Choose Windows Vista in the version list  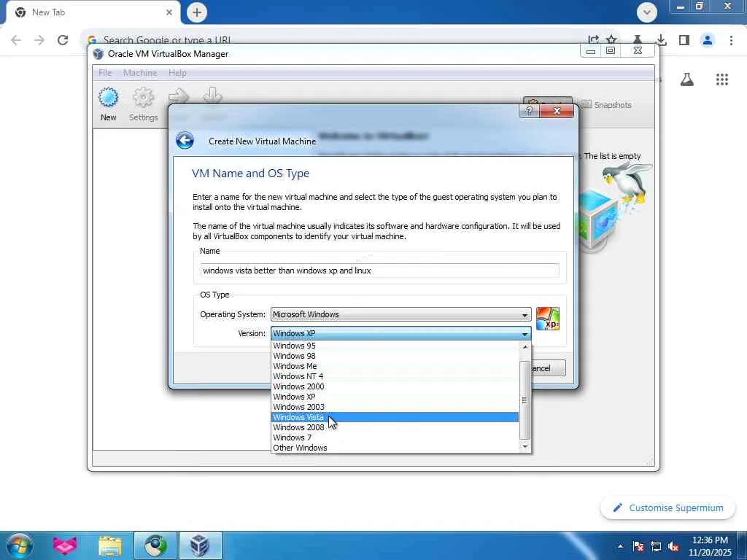pyautogui.click(x=395, y=417)
